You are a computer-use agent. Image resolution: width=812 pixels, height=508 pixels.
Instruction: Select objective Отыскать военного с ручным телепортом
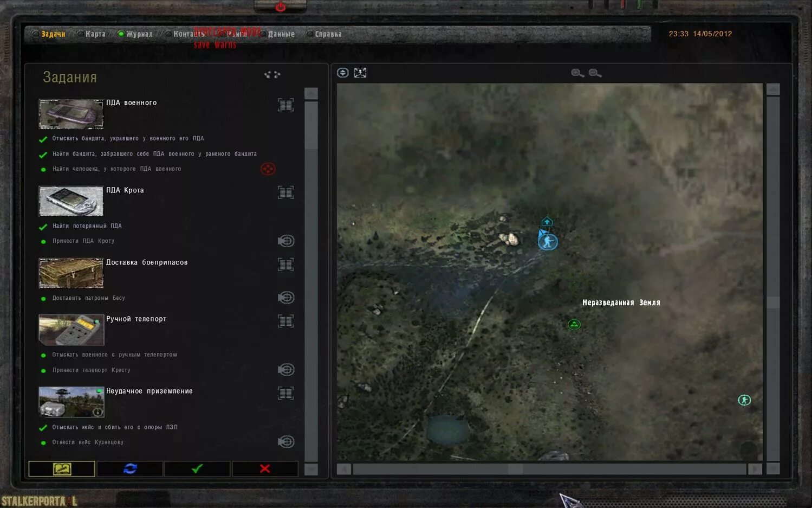coord(115,355)
